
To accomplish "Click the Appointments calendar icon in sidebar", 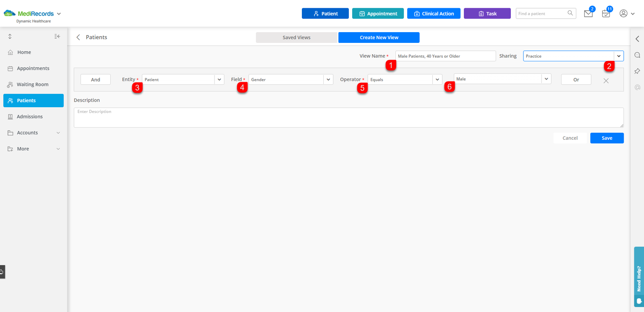I will coord(10,68).
